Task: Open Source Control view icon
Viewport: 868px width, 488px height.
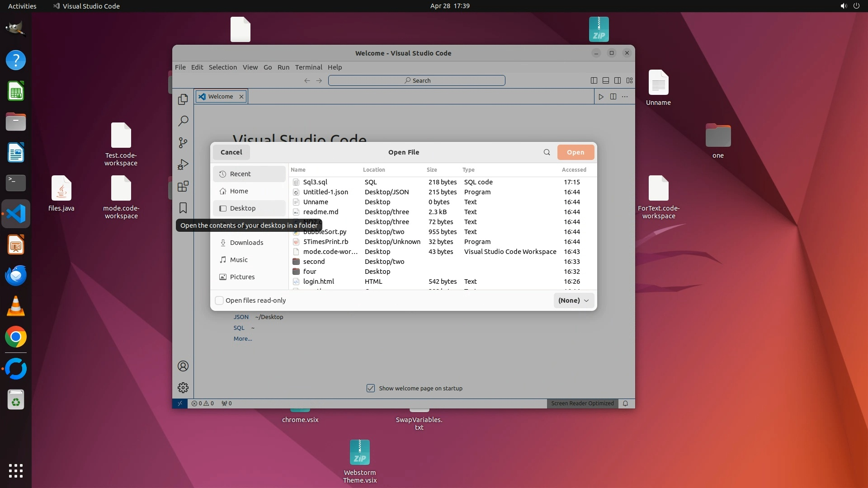Action: [183, 143]
